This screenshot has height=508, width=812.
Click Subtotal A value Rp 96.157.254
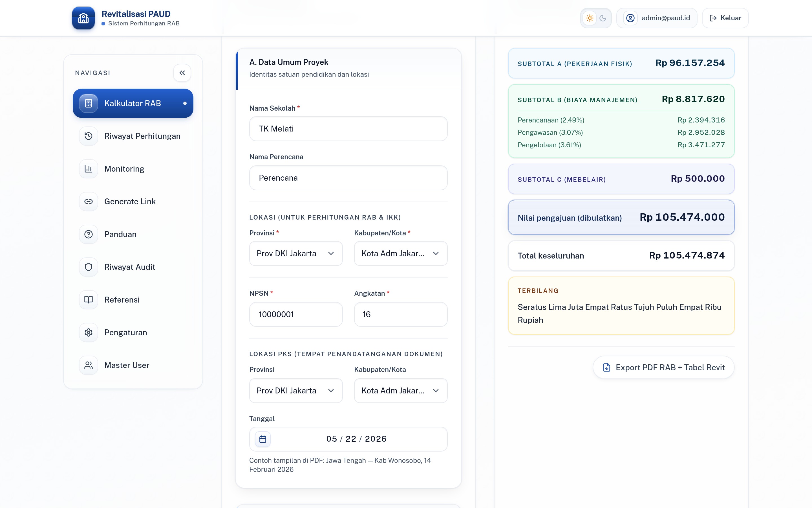[690, 63]
